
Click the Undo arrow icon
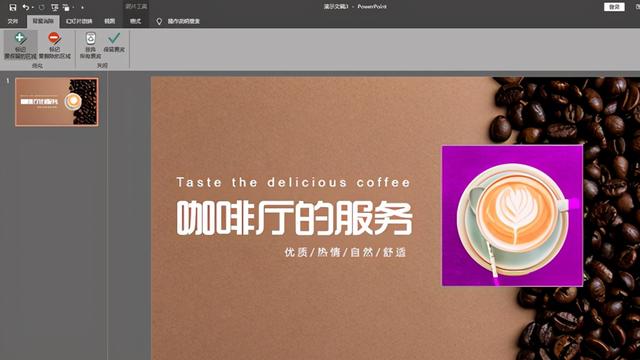pos(26,7)
